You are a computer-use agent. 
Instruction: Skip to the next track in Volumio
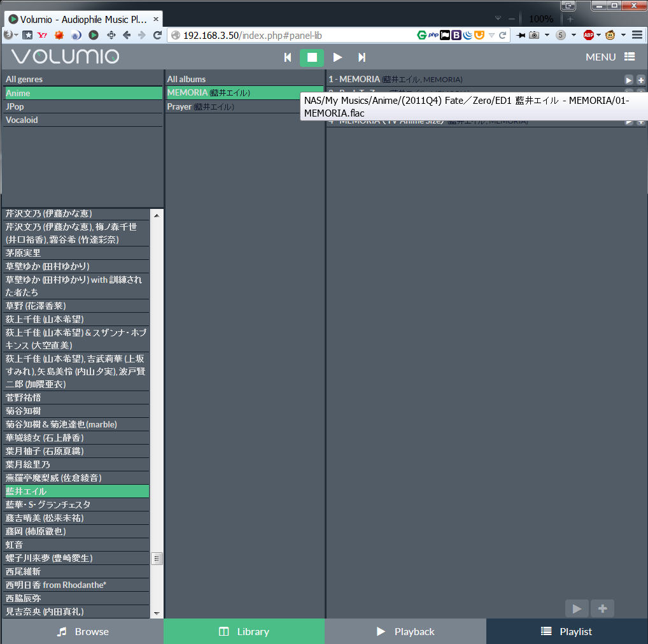tap(362, 57)
